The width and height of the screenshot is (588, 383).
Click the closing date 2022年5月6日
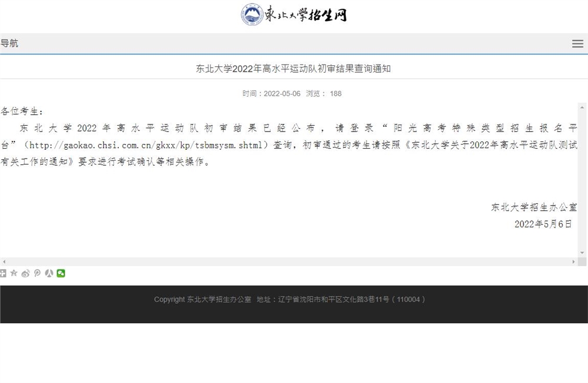coord(543,224)
